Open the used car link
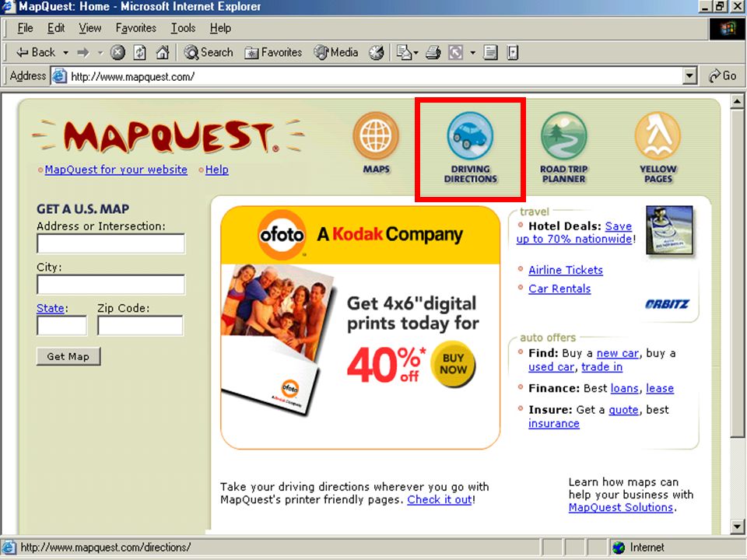This screenshot has width=747, height=560. click(x=551, y=366)
